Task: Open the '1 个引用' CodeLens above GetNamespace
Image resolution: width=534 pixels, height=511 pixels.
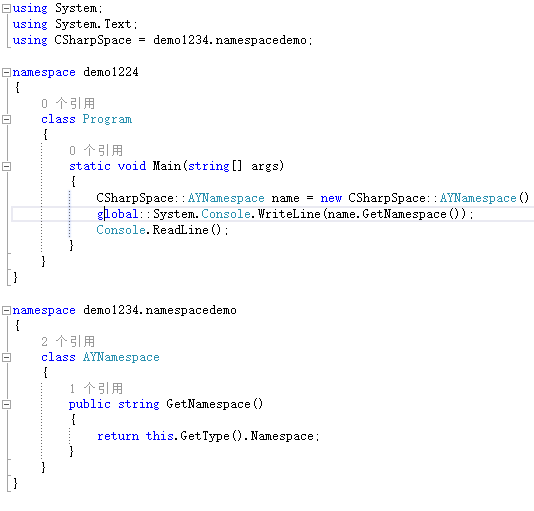Action: (96, 388)
